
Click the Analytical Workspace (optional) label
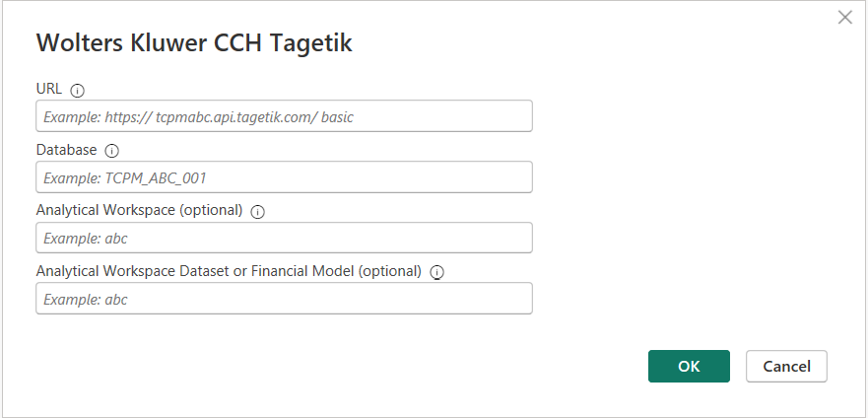[139, 210]
